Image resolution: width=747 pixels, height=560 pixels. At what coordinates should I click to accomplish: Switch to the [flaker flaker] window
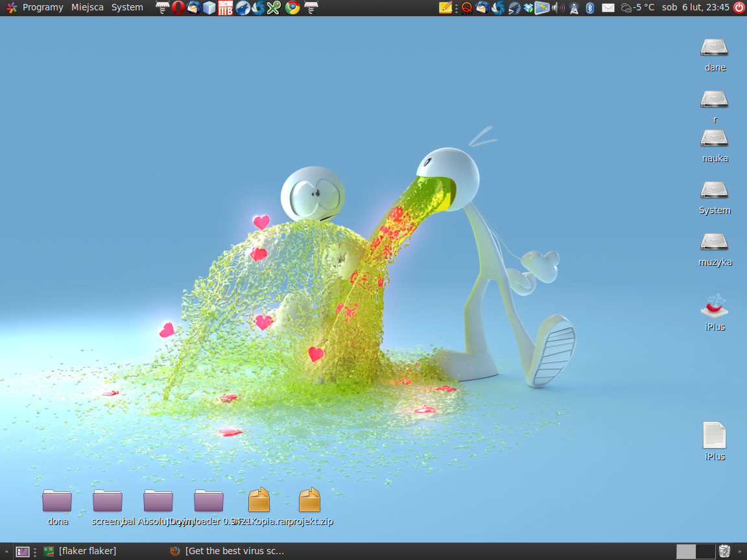point(80,552)
